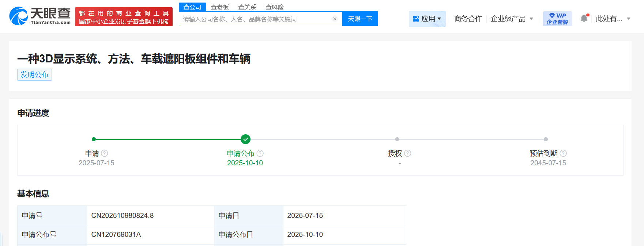This screenshot has width=644, height=246.
Task: Expand the 企业级产品 dropdown
Action: (x=512, y=19)
